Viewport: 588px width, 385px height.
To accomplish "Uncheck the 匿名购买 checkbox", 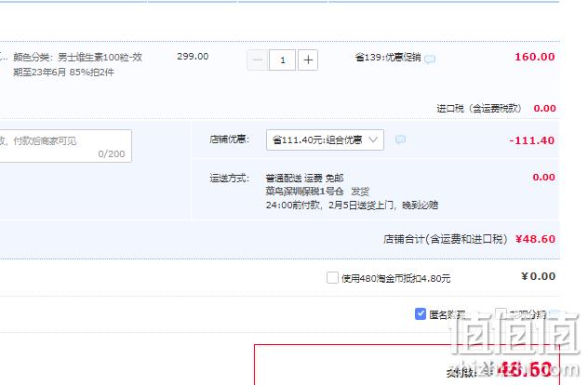I will tap(421, 313).
